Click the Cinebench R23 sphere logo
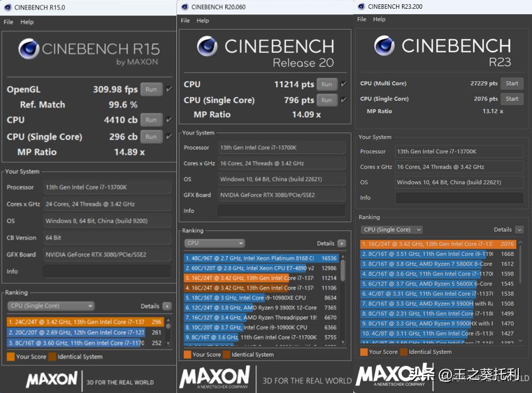The height and width of the screenshot is (393, 532). (x=385, y=45)
